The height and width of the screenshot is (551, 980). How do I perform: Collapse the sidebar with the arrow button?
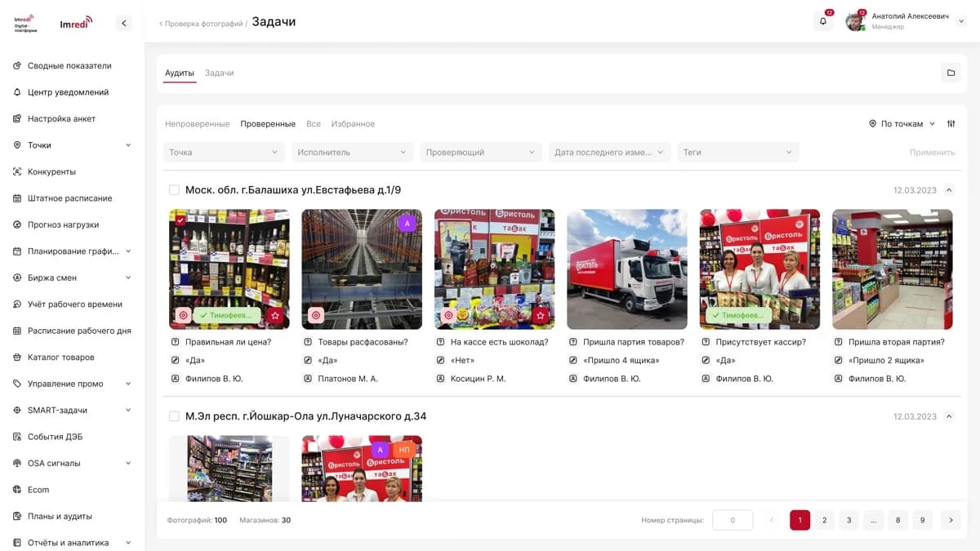click(x=124, y=24)
